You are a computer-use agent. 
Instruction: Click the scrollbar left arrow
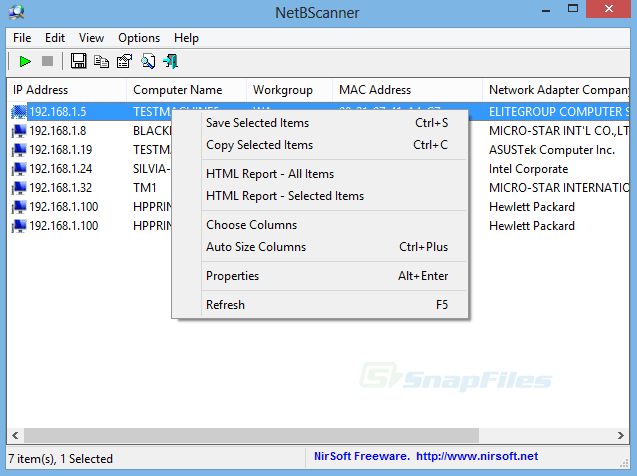click(x=15, y=436)
